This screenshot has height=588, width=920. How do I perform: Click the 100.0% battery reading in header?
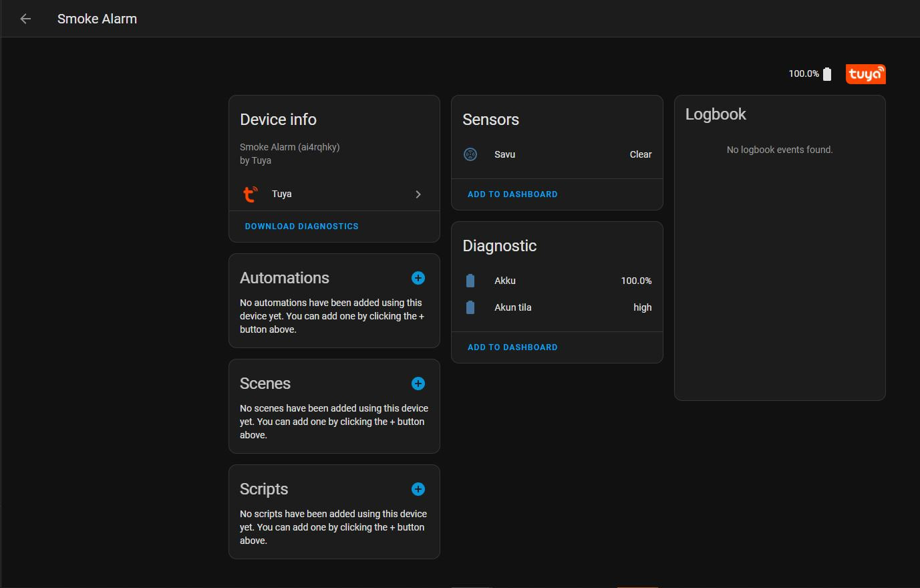[x=804, y=73]
